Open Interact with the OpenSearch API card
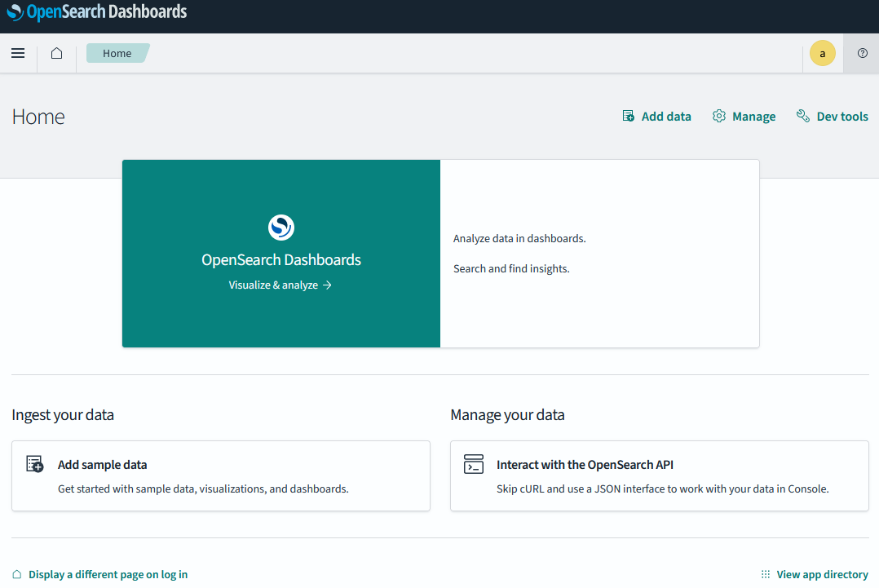This screenshot has width=879, height=588. pyautogui.click(x=659, y=476)
